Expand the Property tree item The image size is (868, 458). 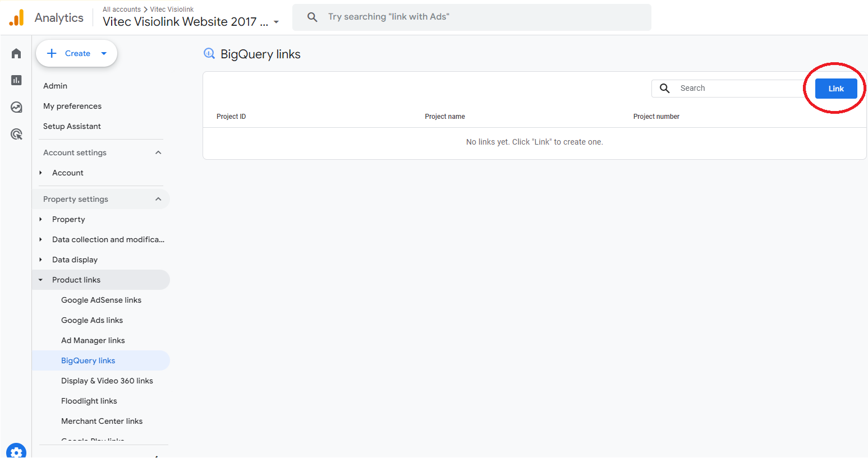click(40, 219)
